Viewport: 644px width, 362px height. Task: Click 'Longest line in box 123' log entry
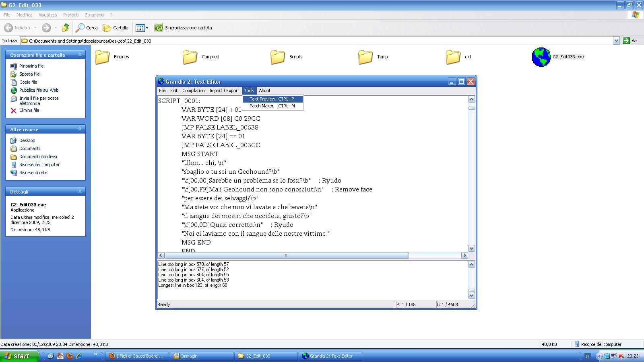(192, 285)
